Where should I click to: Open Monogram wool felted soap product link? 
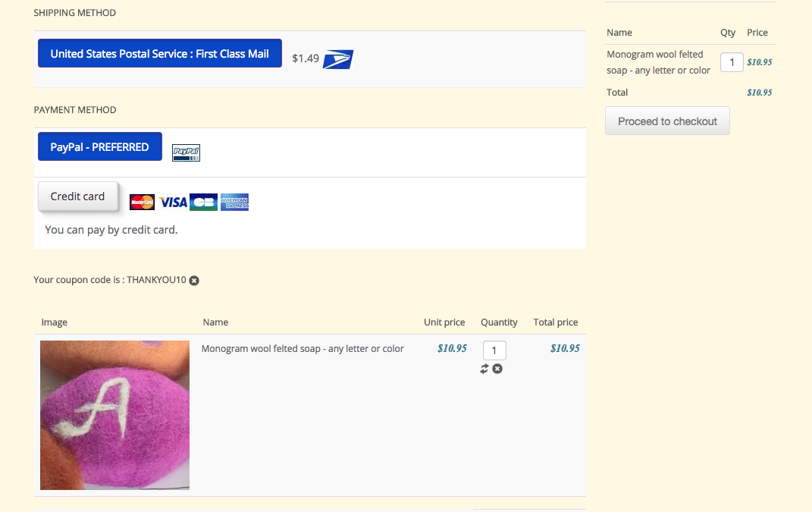pos(303,349)
